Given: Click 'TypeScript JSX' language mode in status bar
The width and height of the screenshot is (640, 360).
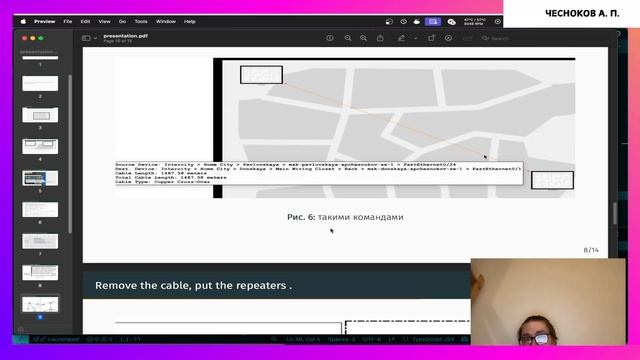Looking at the screenshot, I should click(x=433, y=339).
